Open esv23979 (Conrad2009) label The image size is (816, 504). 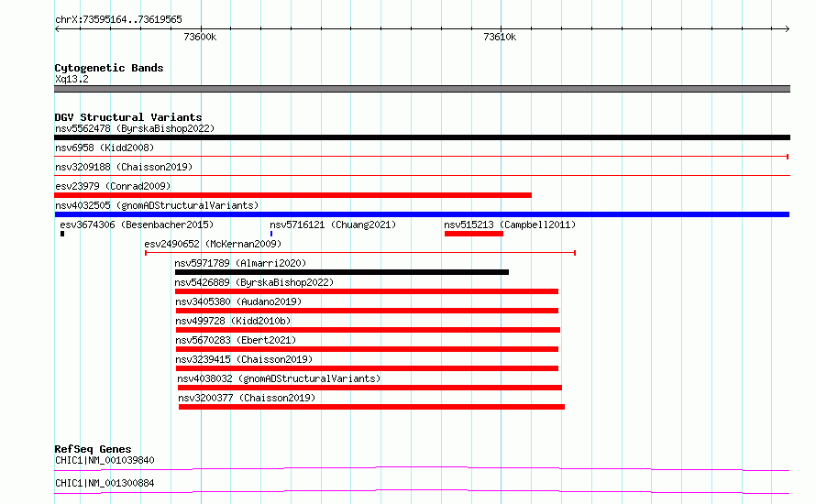(113, 186)
